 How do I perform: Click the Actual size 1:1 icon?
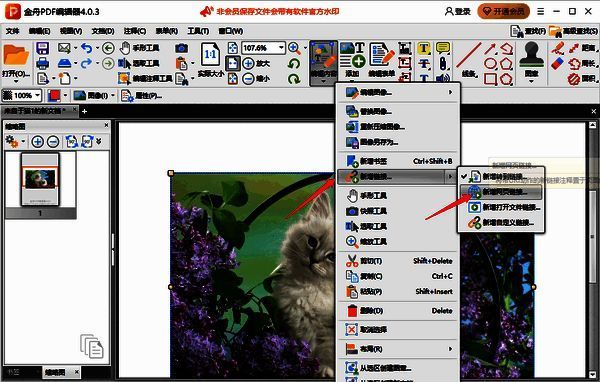pos(210,54)
